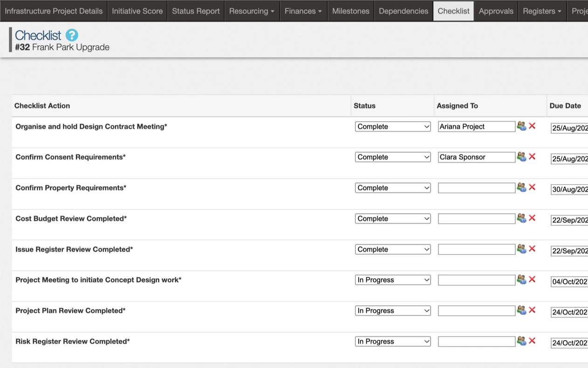Open Status dropdown for Project Meeting to initiate Concept Design
This screenshot has height=368, width=588.
[x=393, y=280]
